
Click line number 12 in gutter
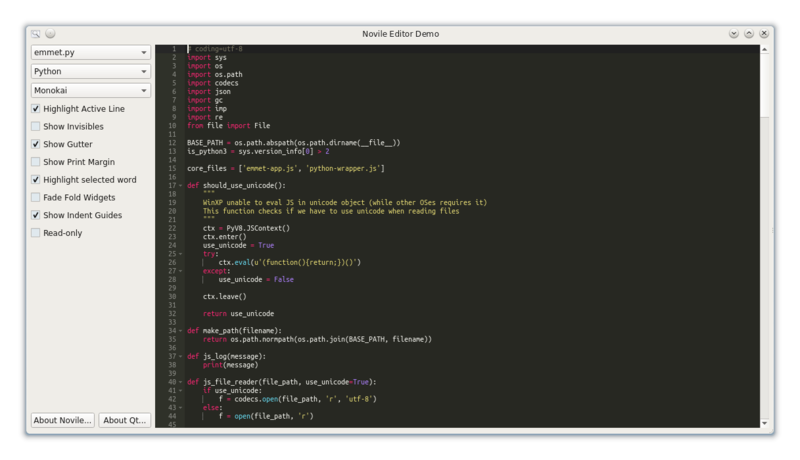[x=172, y=143]
